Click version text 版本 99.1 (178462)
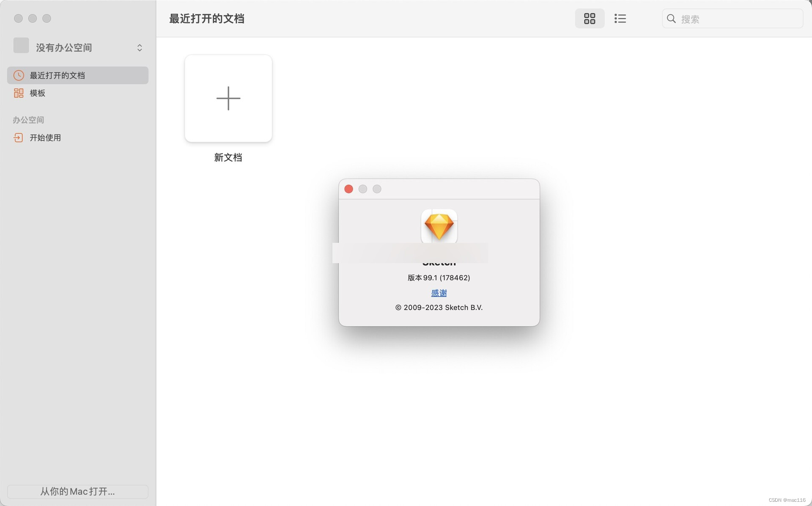The image size is (812, 506). click(439, 278)
